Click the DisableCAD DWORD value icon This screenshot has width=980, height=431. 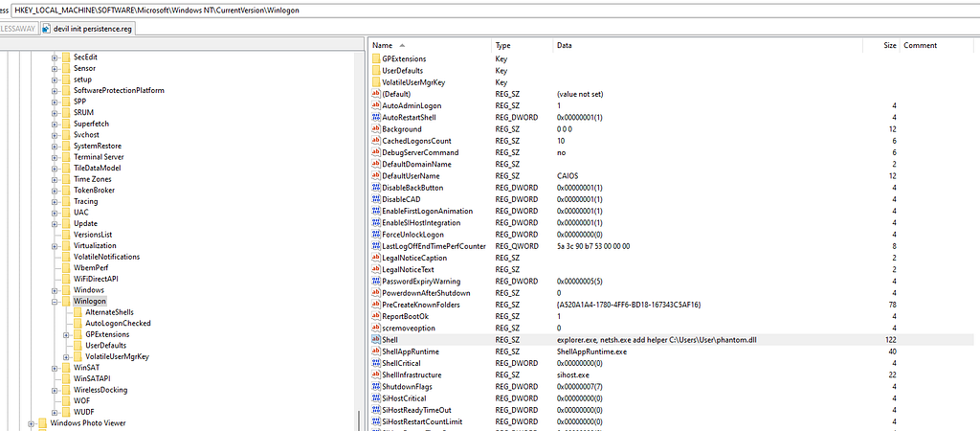pos(375,199)
